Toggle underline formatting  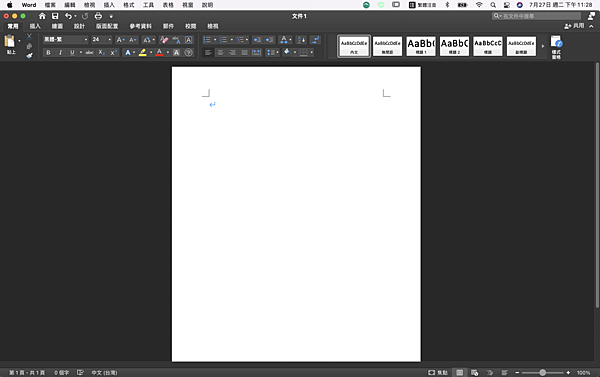click(x=72, y=52)
